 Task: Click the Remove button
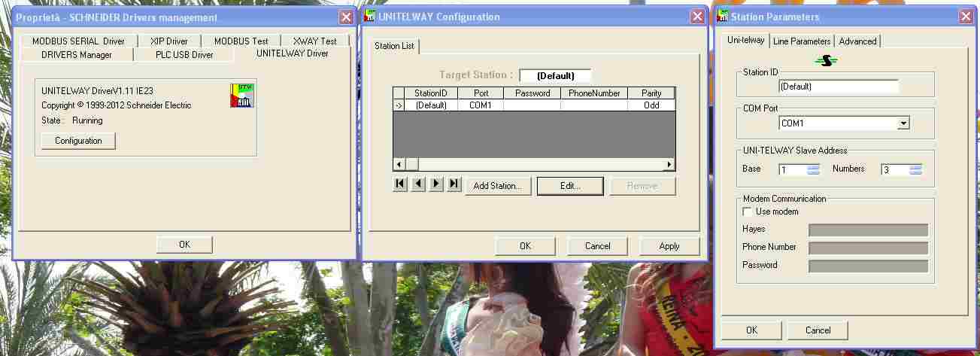642,186
